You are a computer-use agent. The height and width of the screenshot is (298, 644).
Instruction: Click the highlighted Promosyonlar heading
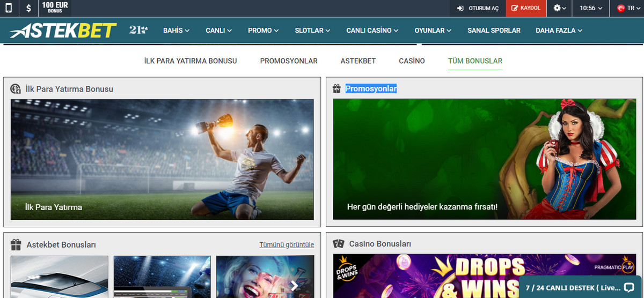tap(371, 88)
